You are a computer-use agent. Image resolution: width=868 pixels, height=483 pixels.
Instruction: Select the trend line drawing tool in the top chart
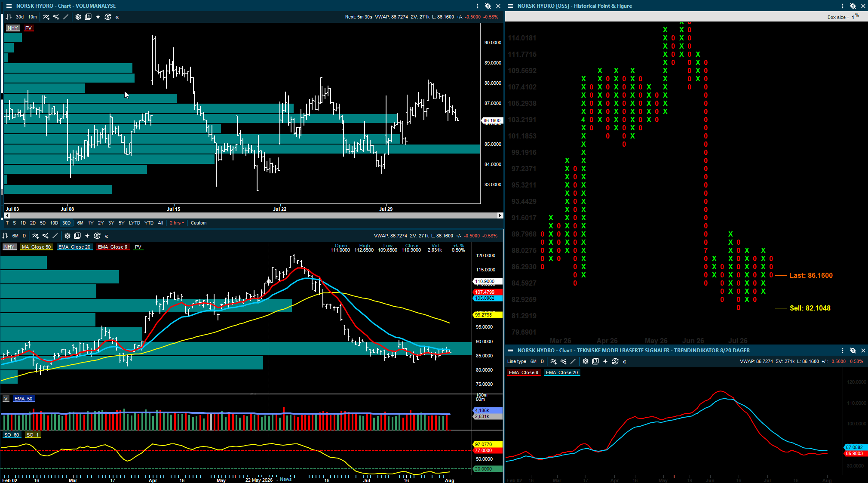coord(66,17)
